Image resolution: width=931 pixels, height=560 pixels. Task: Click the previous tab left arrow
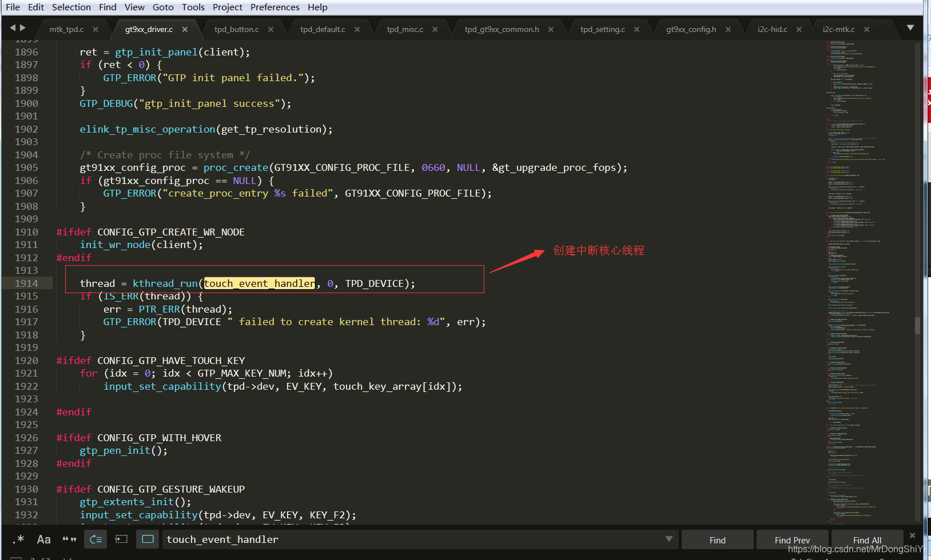tap(13, 27)
